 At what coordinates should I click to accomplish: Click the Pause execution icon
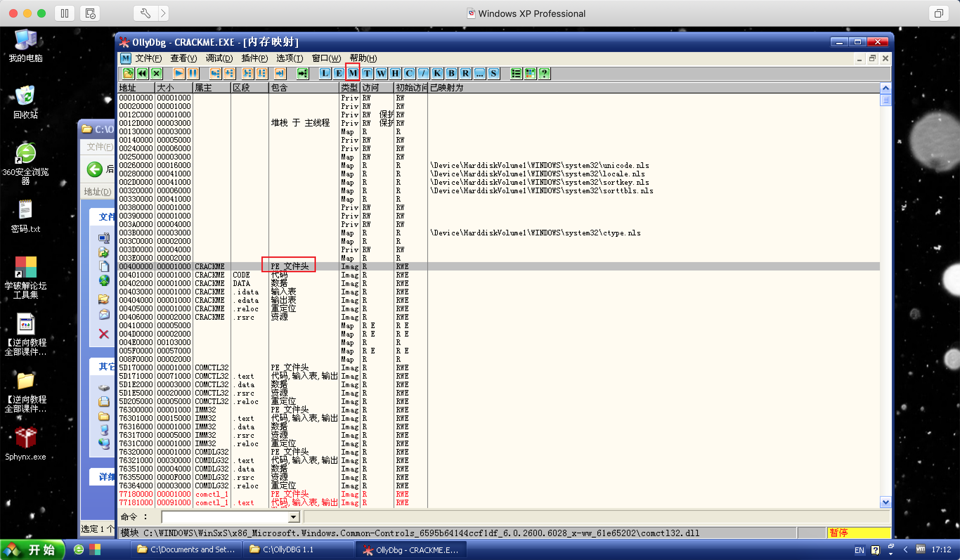click(193, 73)
